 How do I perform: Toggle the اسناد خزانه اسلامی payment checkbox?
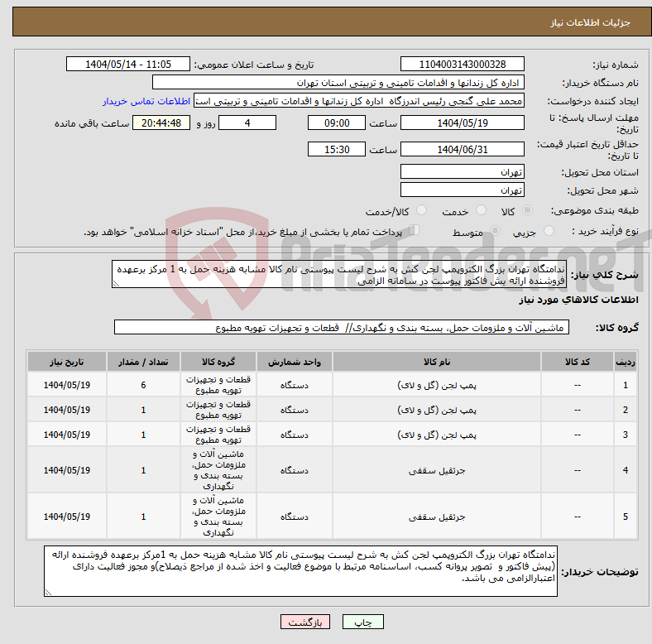coord(415,229)
